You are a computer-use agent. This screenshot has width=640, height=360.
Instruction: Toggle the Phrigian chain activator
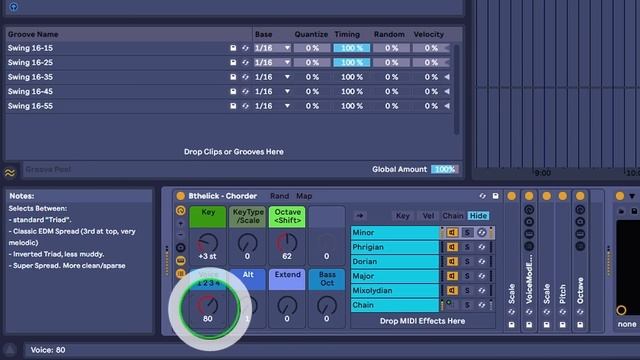pyautogui.click(x=452, y=247)
